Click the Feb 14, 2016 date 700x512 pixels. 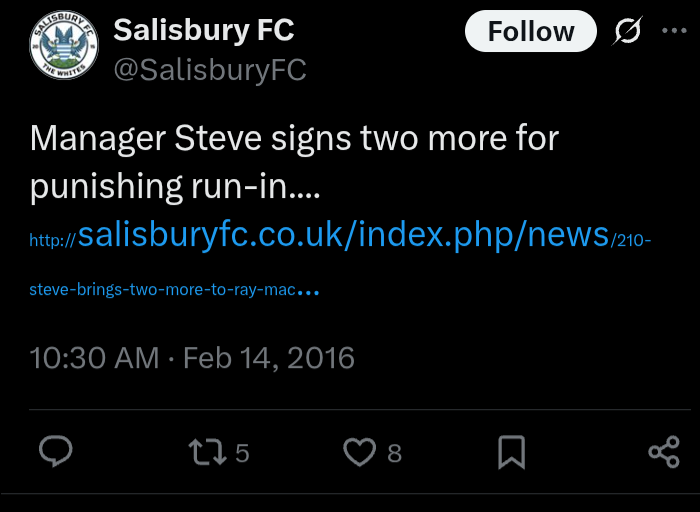coord(269,358)
